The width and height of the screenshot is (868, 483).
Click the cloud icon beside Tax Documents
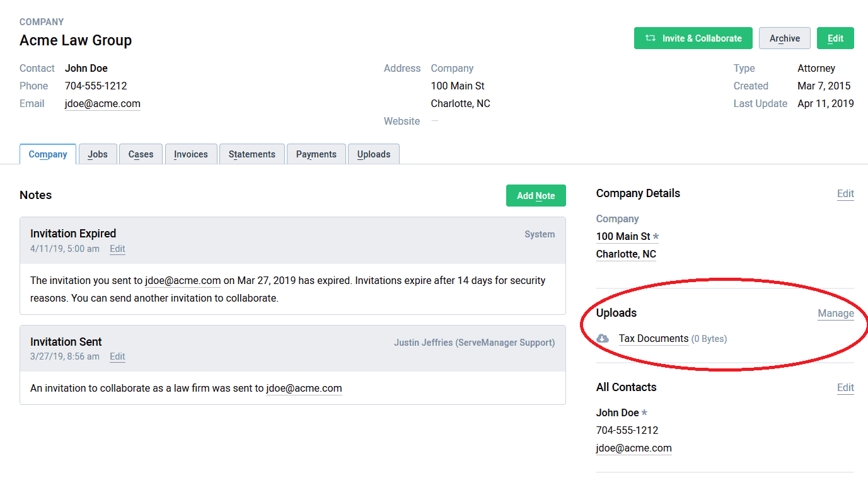[x=603, y=338]
